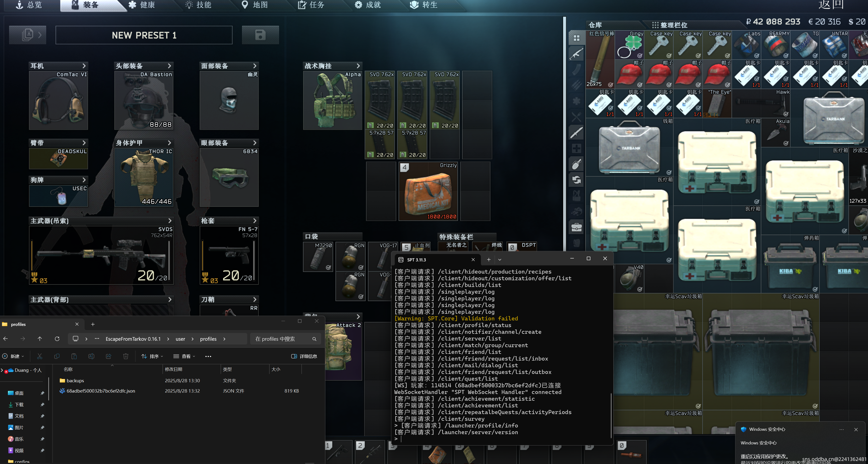Click the load preset icon left of name
The image size is (868, 464).
point(28,35)
